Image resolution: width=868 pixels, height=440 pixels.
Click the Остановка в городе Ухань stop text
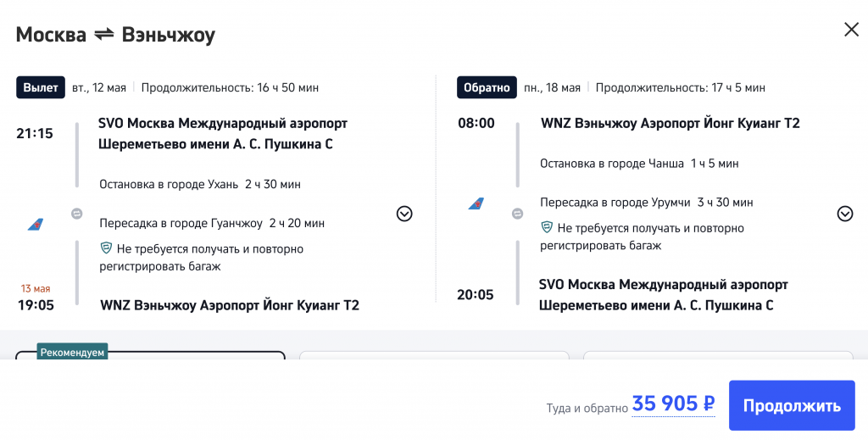[x=200, y=184]
